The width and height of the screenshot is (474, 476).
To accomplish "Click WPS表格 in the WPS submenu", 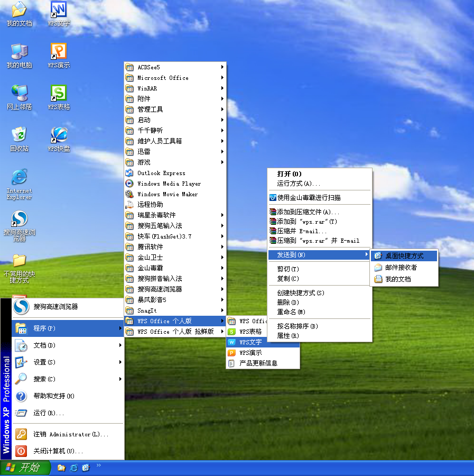I will 247,332.
